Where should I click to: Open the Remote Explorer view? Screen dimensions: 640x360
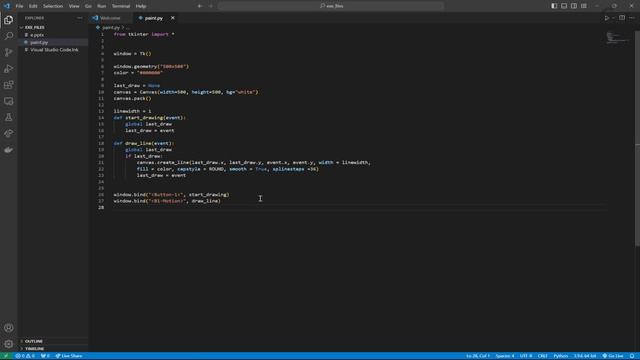(9, 101)
